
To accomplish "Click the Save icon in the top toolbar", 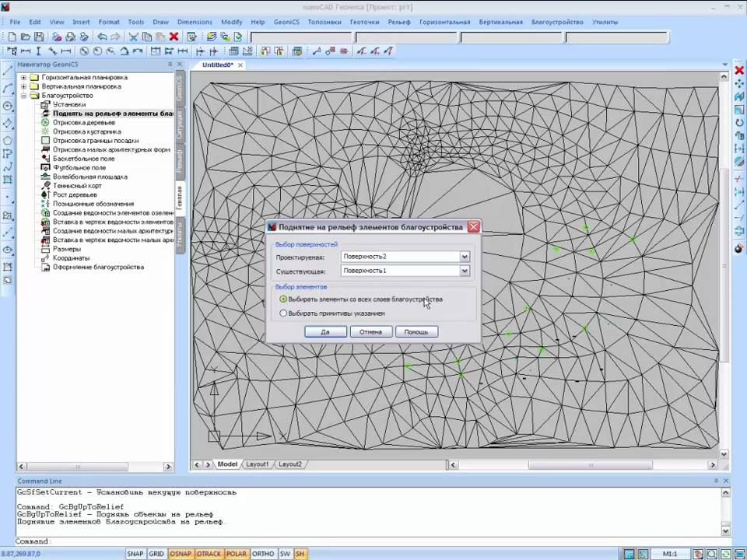I will pyautogui.click(x=38, y=37).
